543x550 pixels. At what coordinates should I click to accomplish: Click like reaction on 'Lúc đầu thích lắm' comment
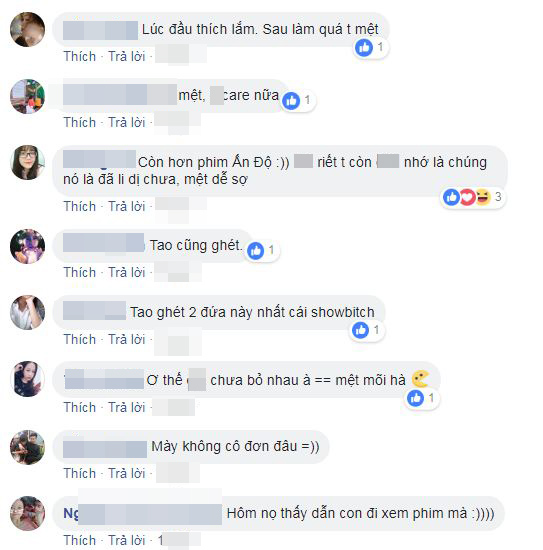point(364,47)
